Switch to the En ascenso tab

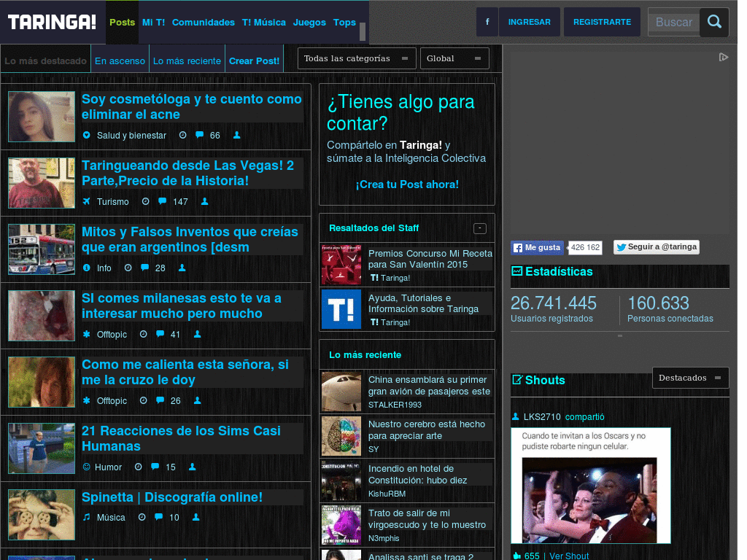[x=120, y=61]
